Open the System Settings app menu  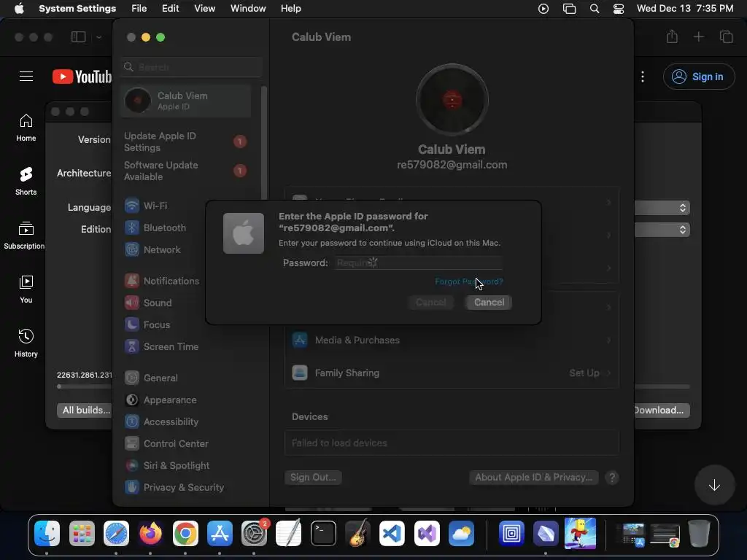coord(77,9)
